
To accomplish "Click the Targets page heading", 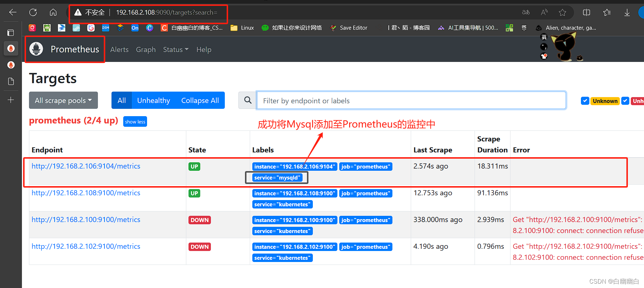I will (53, 78).
